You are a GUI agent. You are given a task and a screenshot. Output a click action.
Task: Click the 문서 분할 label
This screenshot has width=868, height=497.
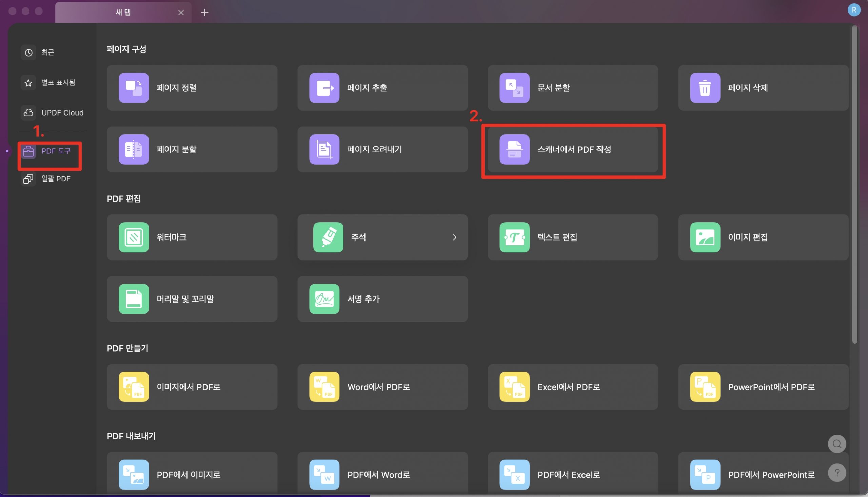pyautogui.click(x=553, y=88)
